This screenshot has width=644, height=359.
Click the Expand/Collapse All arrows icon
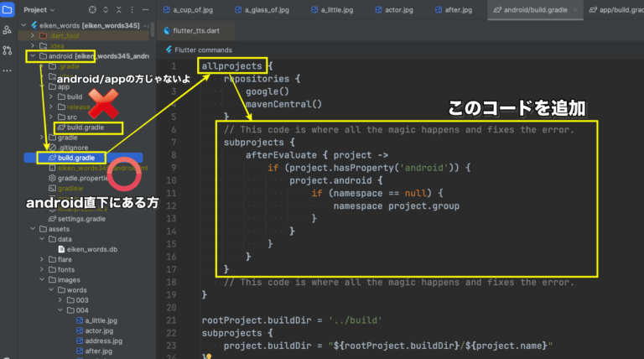[104, 10]
